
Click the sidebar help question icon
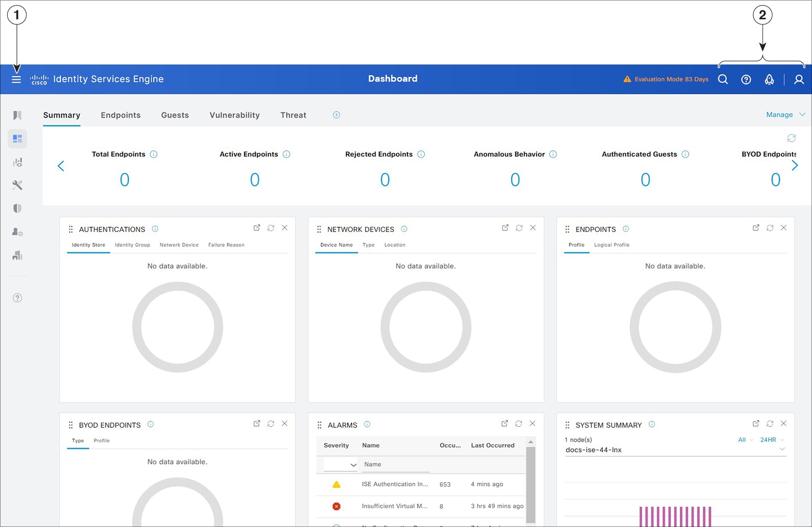(x=17, y=298)
